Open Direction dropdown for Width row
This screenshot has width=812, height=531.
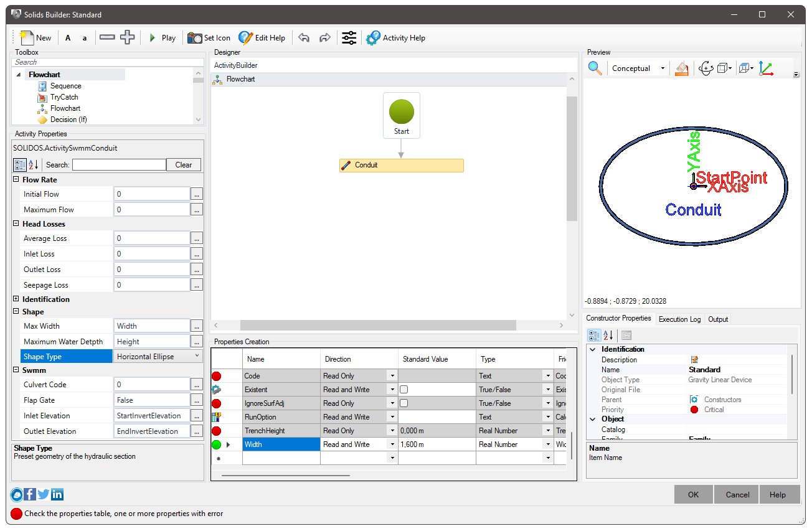[x=392, y=444]
